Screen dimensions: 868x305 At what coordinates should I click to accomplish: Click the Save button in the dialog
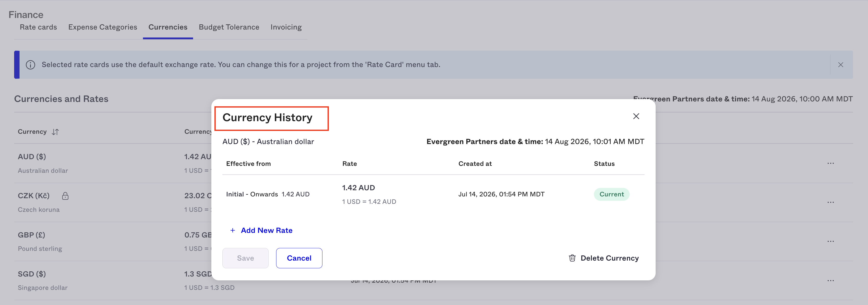245,258
